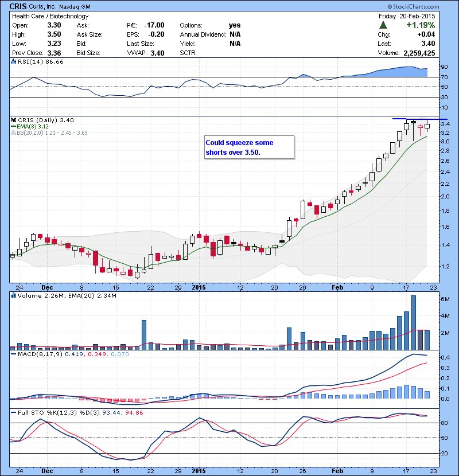Click the MACD signal value 0.349
The image size is (459, 476).
(97, 354)
